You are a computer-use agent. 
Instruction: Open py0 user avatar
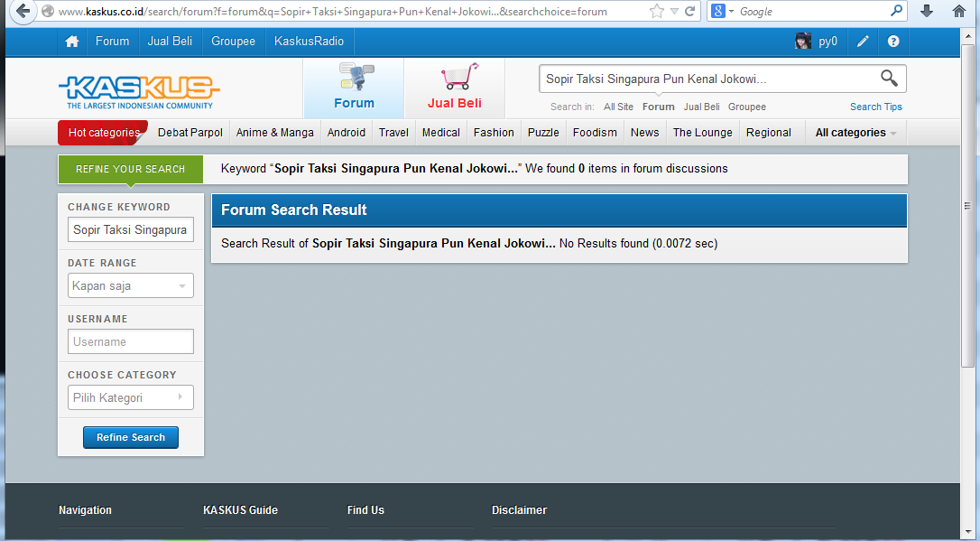coord(802,42)
